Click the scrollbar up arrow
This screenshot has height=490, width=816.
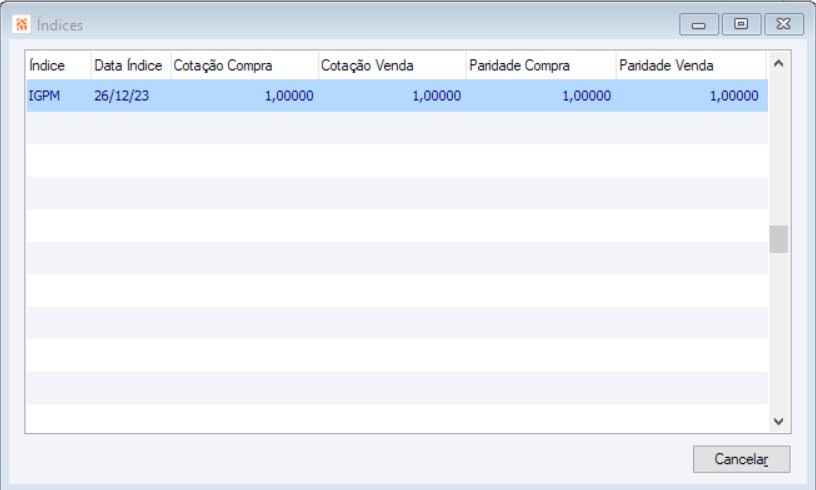click(x=779, y=63)
